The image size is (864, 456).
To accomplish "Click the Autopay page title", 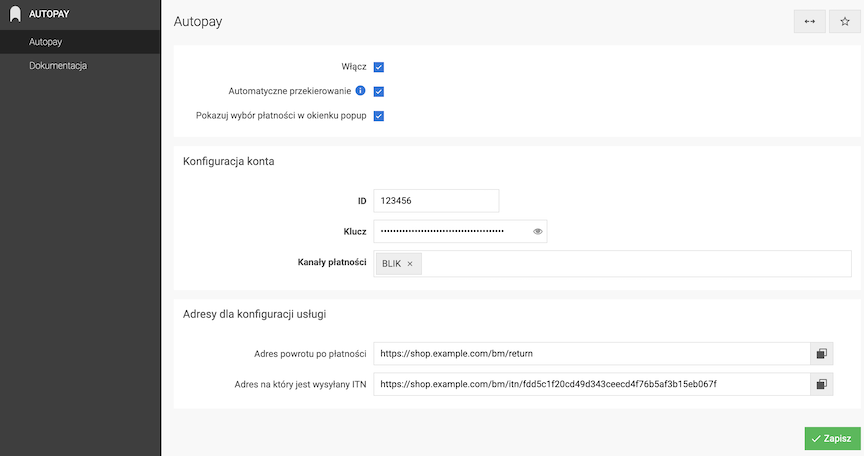I will [198, 21].
